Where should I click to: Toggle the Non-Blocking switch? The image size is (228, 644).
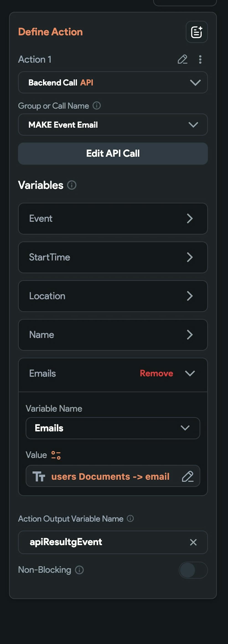click(193, 570)
